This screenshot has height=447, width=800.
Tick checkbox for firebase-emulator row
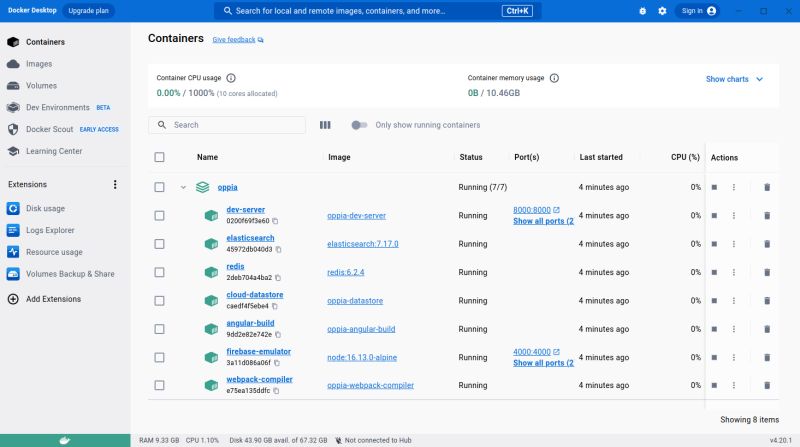point(160,358)
